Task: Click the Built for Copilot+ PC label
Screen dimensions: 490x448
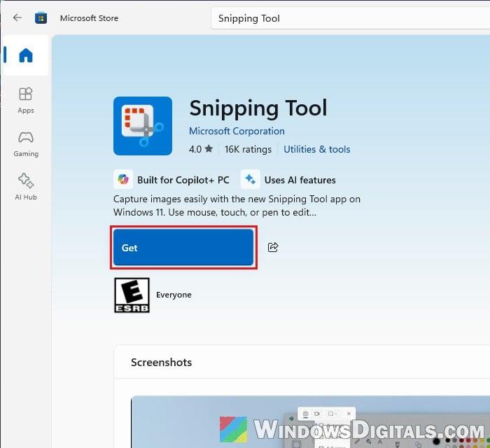Action: click(x=183, y=180)
